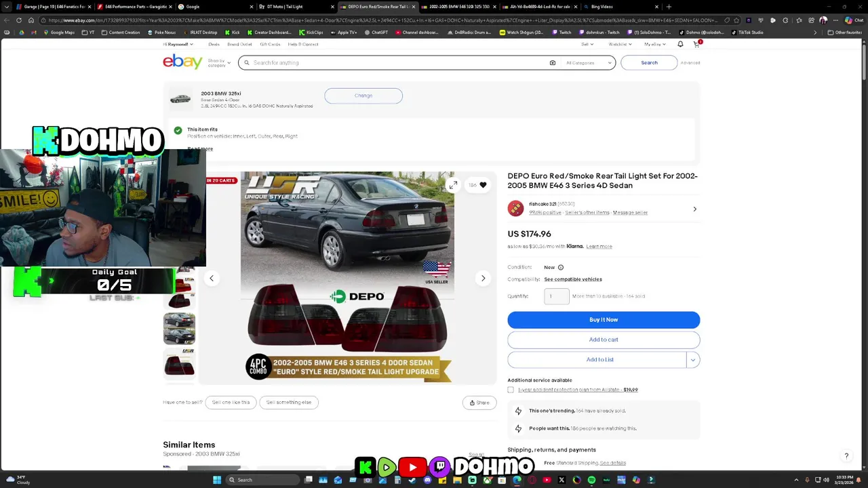868x488 pixels.
Task: Open YouTube red icon in taskbar
Action: pyautogui.click(x=547, y=480)
